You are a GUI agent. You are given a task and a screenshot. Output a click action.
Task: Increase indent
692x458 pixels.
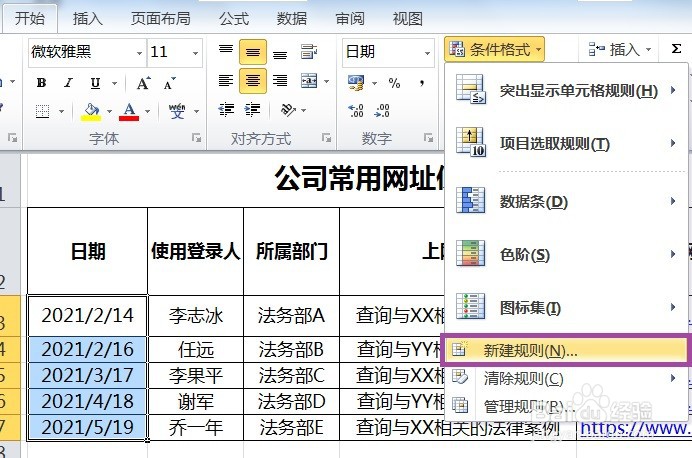pyautogui.click(x=253, y=109)
